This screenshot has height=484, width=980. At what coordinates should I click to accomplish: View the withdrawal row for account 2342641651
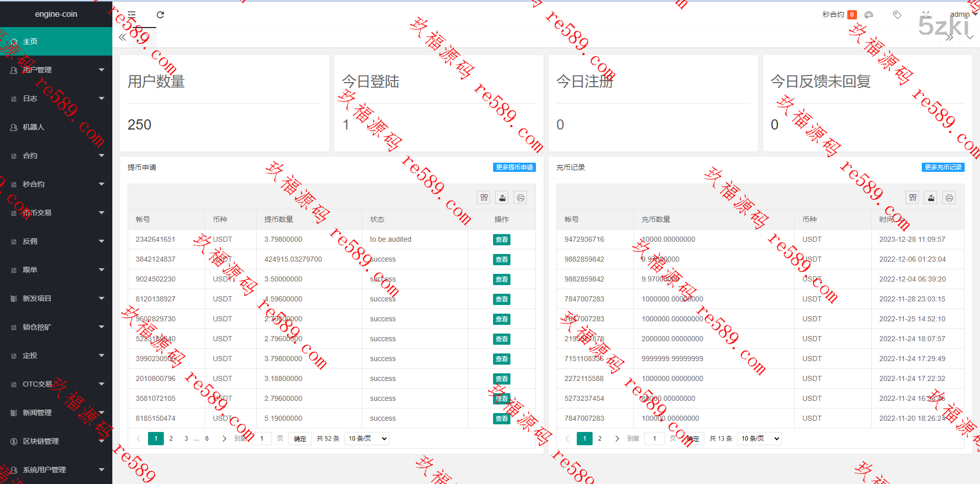click(x=501, y=240)
